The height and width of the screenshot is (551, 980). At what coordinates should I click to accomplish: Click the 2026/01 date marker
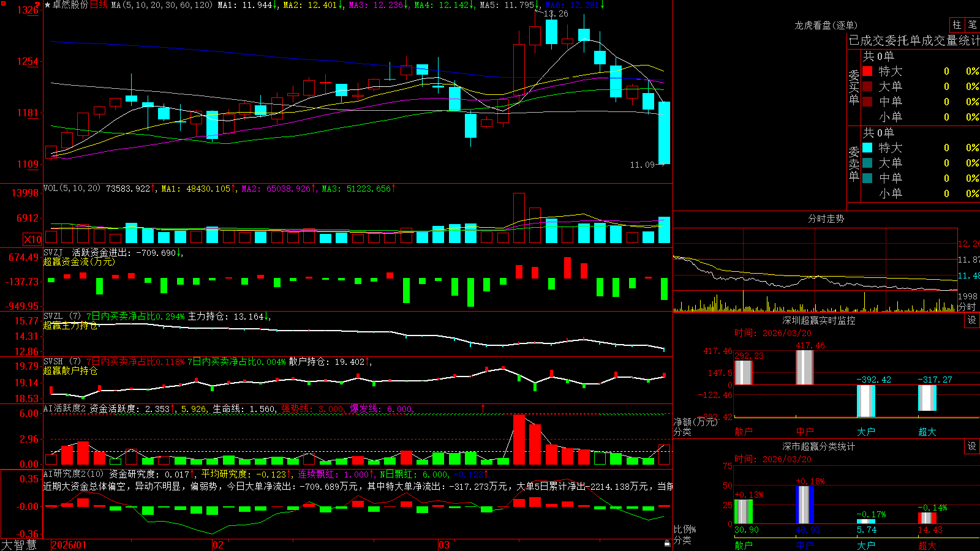coord(69,545)
